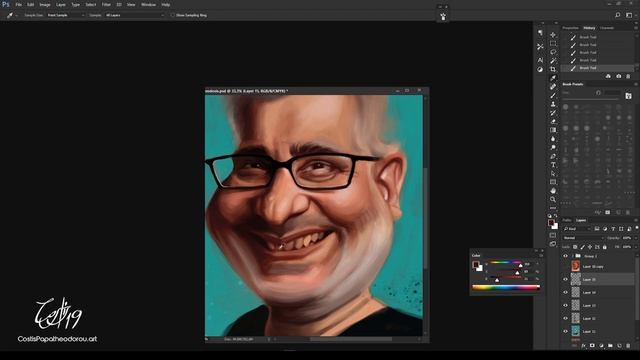Open the File menu
The height and width of the screenshot is (360, 640).
point(18,4)
